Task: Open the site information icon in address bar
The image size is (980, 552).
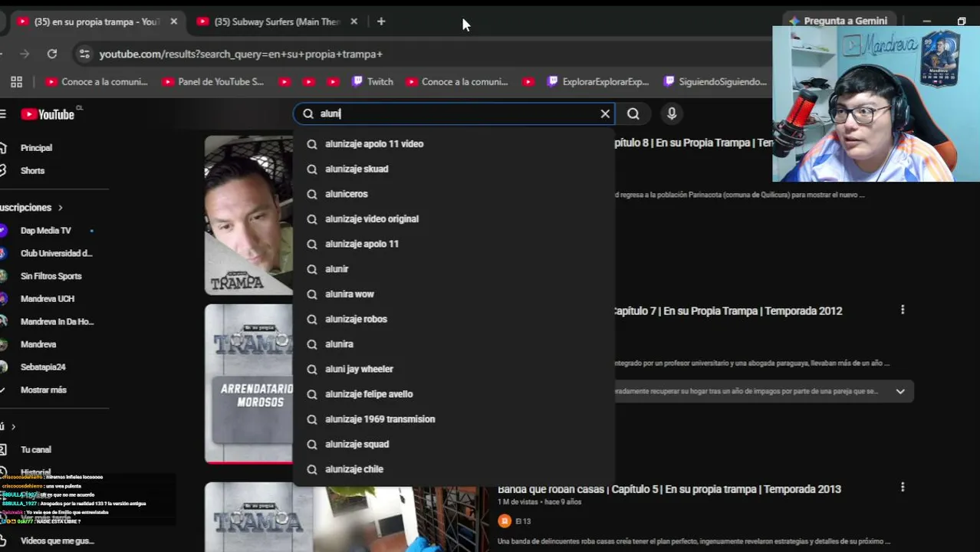Action: (x=84, y=54)
